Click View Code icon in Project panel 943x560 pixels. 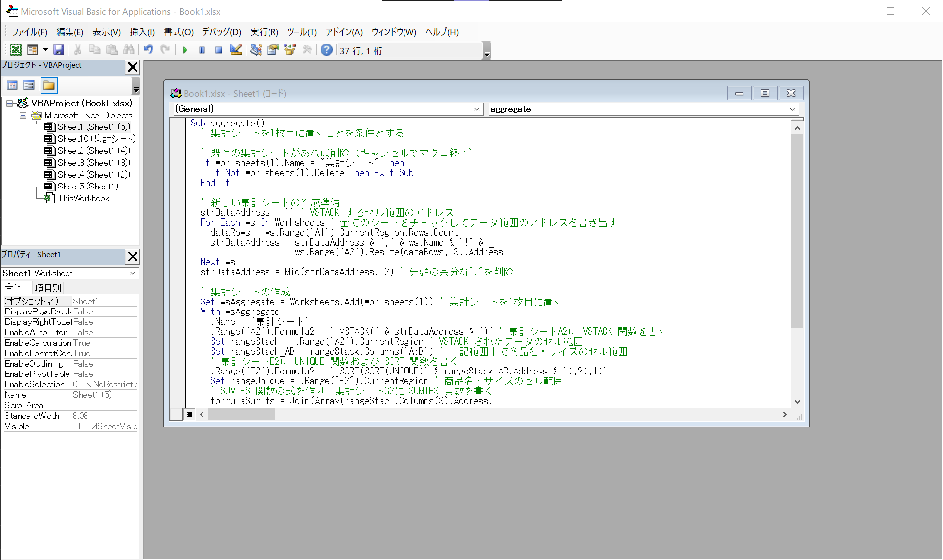(12, 85)
